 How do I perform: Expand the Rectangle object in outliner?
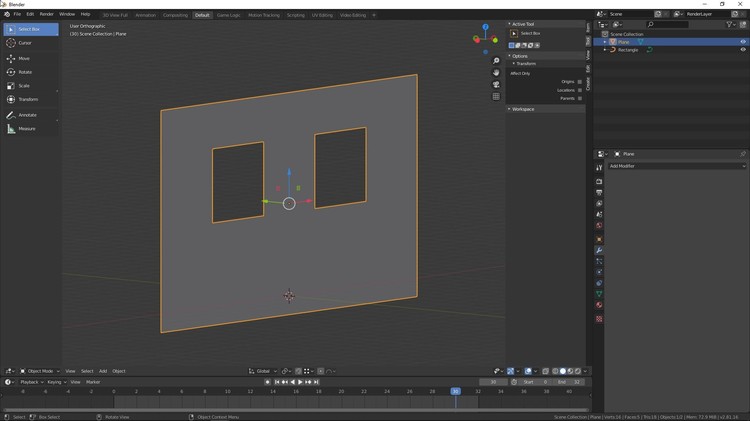pyautogui.click(x=605, y=49)
